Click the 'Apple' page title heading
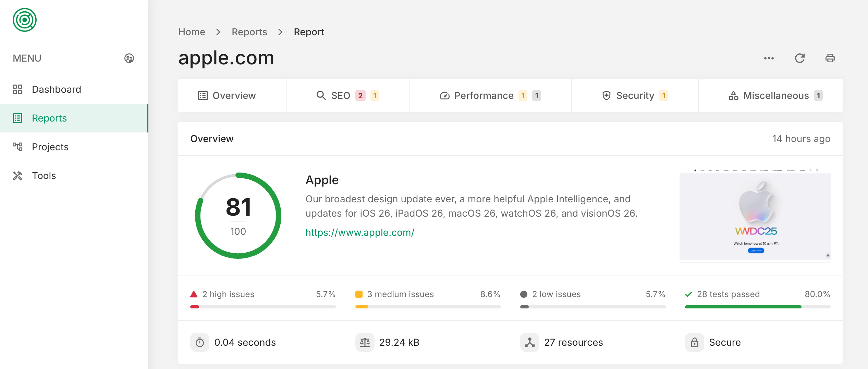The height and width of the screenshot is (369, 868). 322,180
